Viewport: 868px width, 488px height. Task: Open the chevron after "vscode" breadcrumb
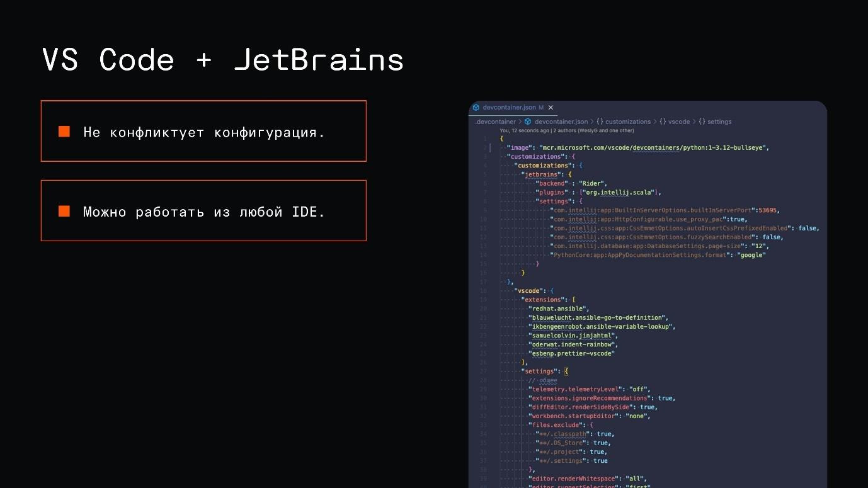[695, 122]
